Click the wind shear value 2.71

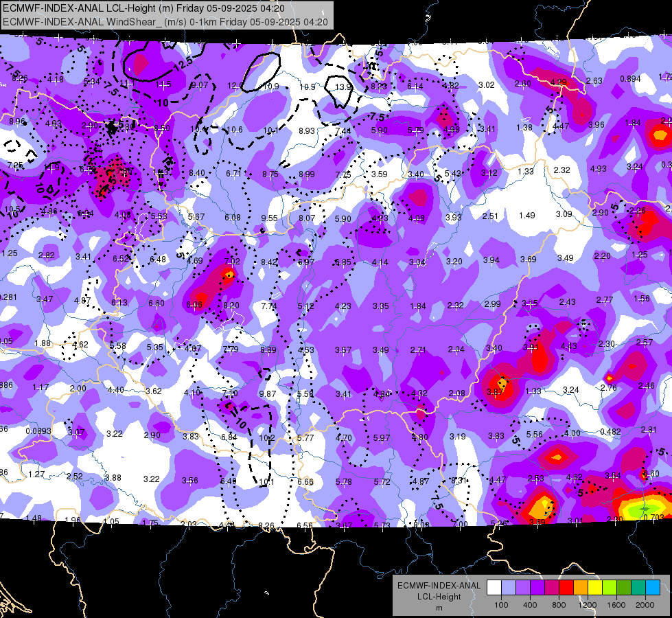click(x=418, y=350)
